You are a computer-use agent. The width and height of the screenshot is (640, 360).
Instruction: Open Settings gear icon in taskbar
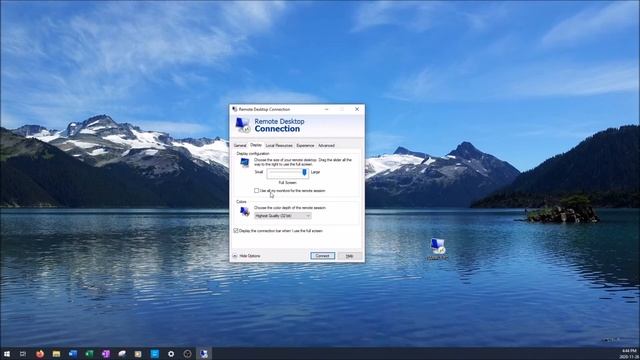(171, 354)
